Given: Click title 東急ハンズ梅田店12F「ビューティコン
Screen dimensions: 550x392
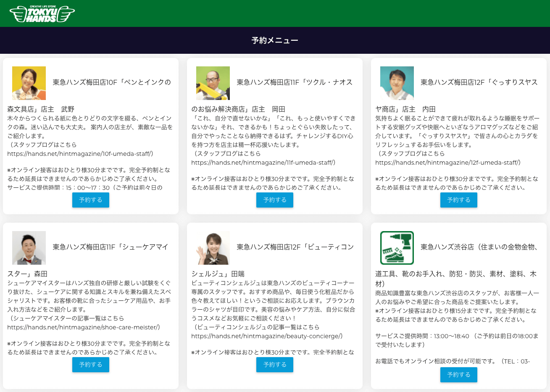Looking at the screenshot, I should (x=295, y=247).
